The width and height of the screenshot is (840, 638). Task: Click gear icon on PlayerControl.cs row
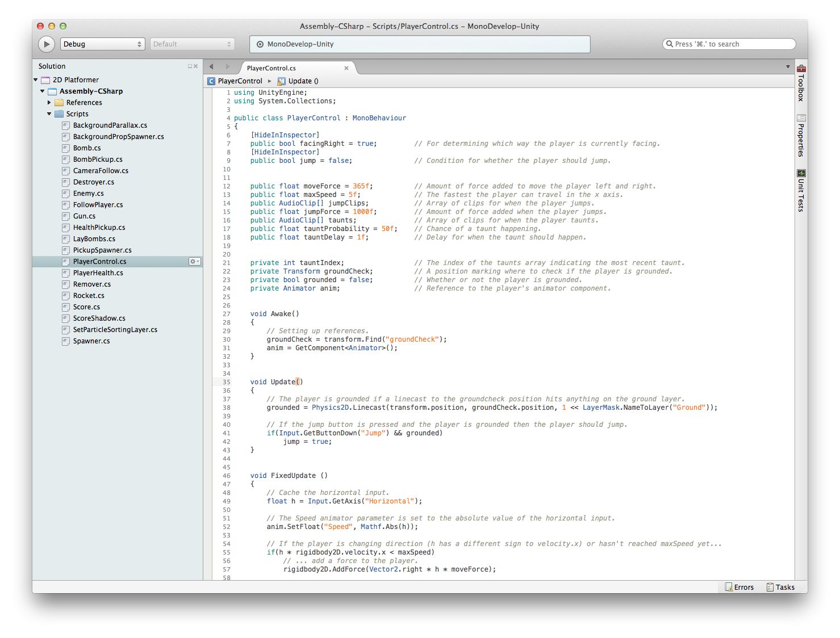pyautogui.click(x=194, y=262)
